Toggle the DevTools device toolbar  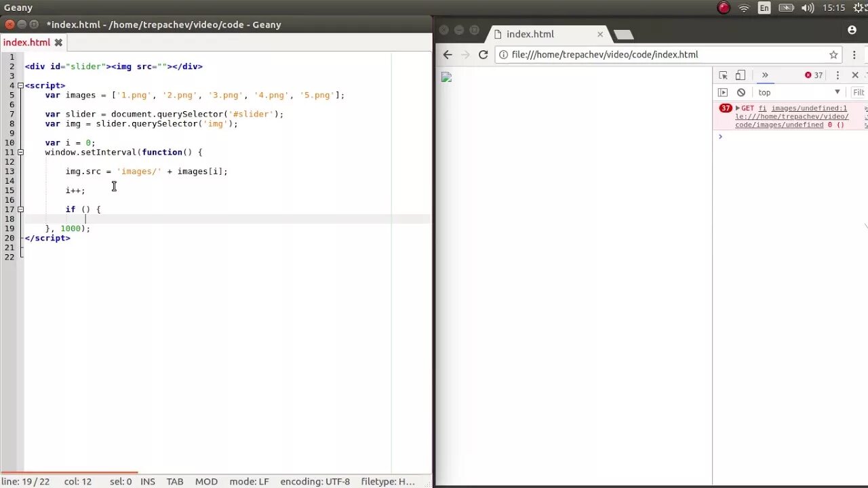(741, 75)
